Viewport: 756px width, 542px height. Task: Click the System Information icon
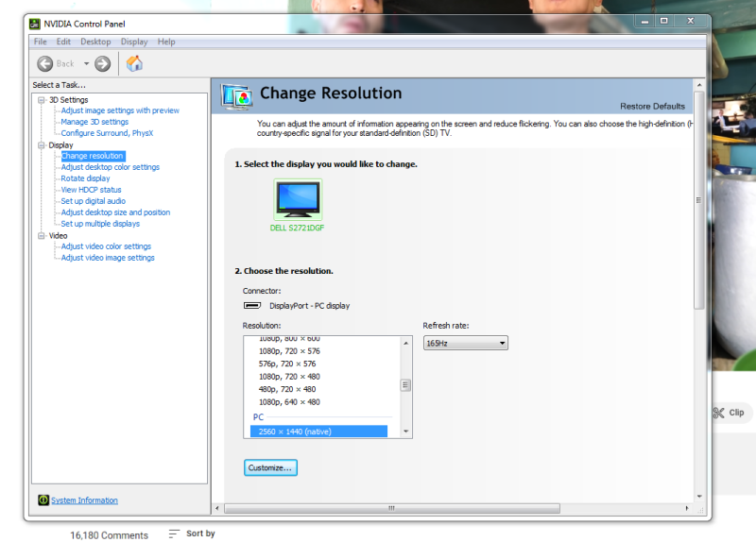(43, 500)
